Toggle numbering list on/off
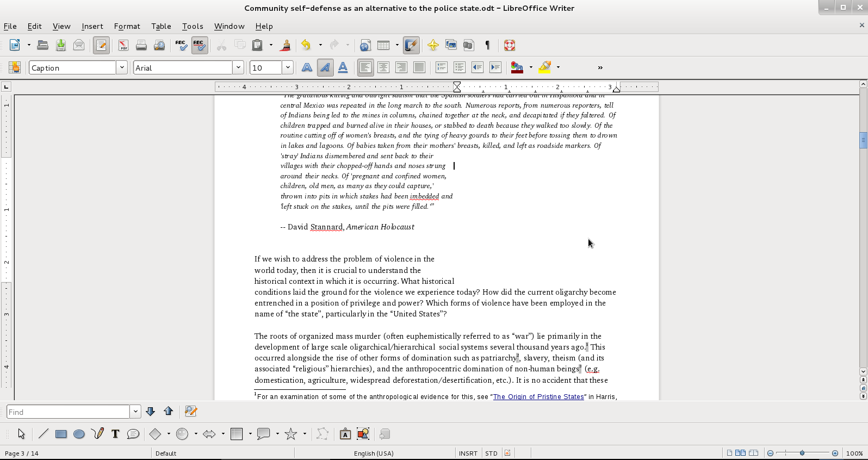The height and width of the screenshot is (460, 868). [442, 67]
